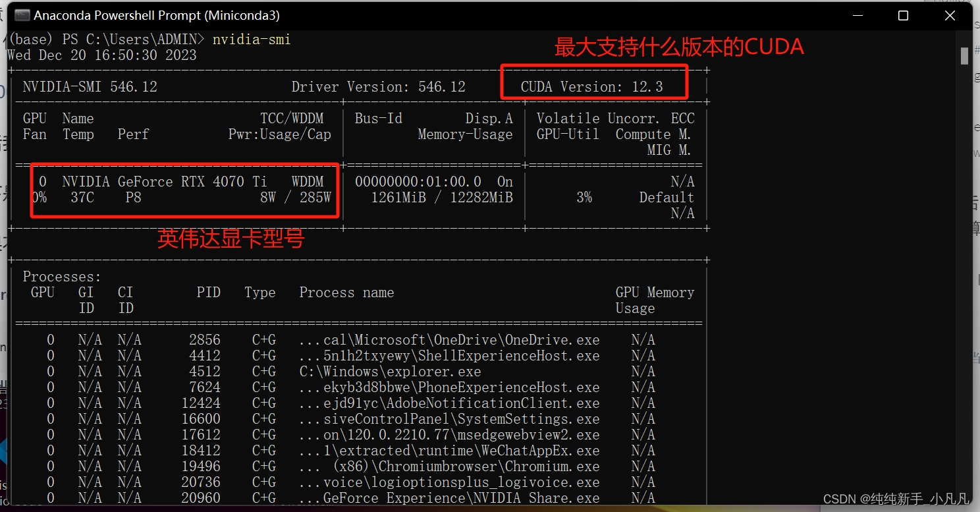Click the timestamp line Wed Dec 20 16:50:30 2023
The image size is (980, 512).
102,55
